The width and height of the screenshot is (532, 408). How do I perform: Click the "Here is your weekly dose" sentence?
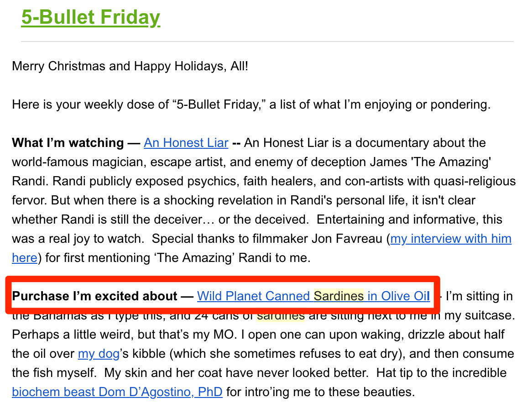tap(251, 105)
